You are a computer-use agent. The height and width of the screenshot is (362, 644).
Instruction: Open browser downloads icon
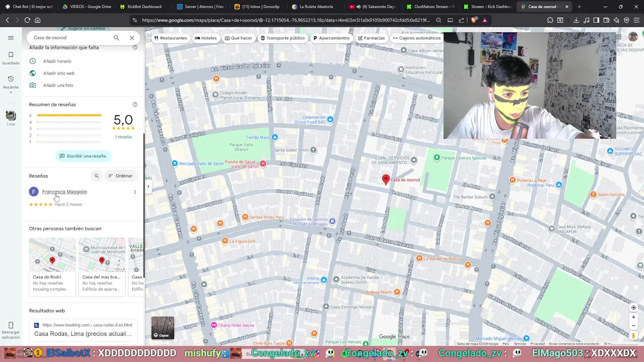(576, 20)
